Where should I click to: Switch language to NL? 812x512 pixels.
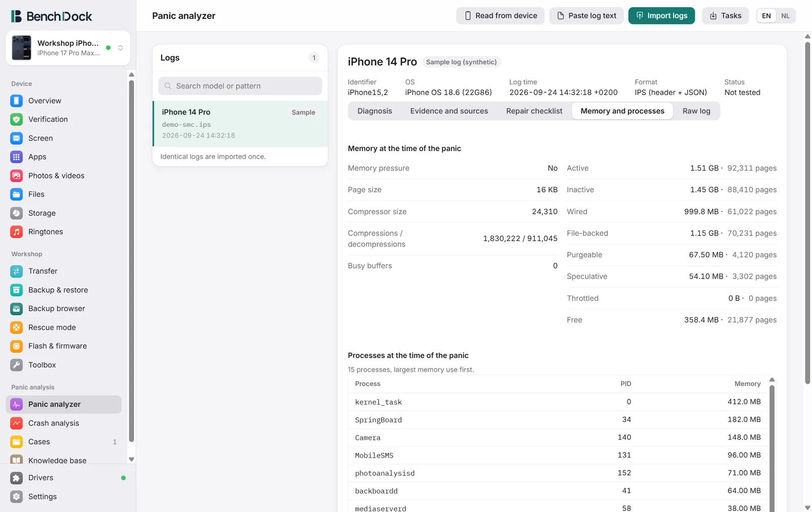tap(785, 16)
